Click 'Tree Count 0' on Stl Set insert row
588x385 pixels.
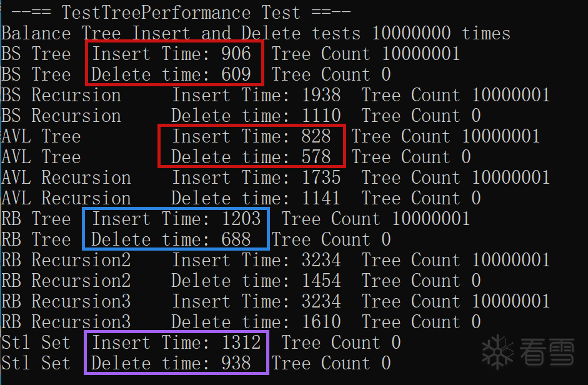coord(341,342)
